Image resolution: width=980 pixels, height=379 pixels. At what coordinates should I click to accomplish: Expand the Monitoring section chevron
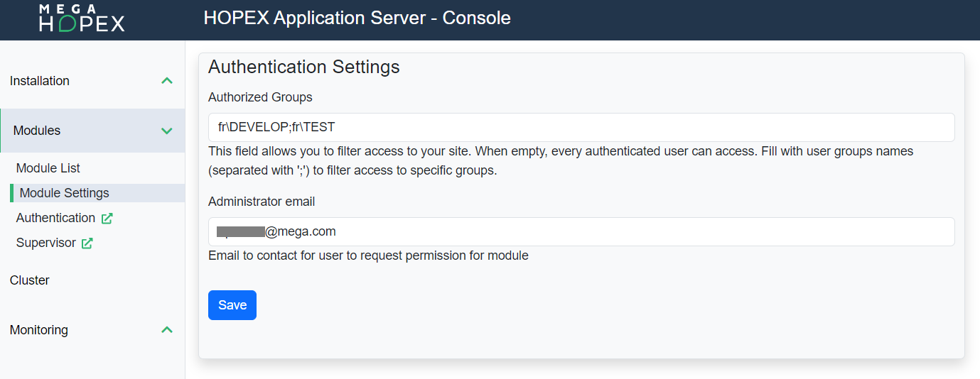167,330
